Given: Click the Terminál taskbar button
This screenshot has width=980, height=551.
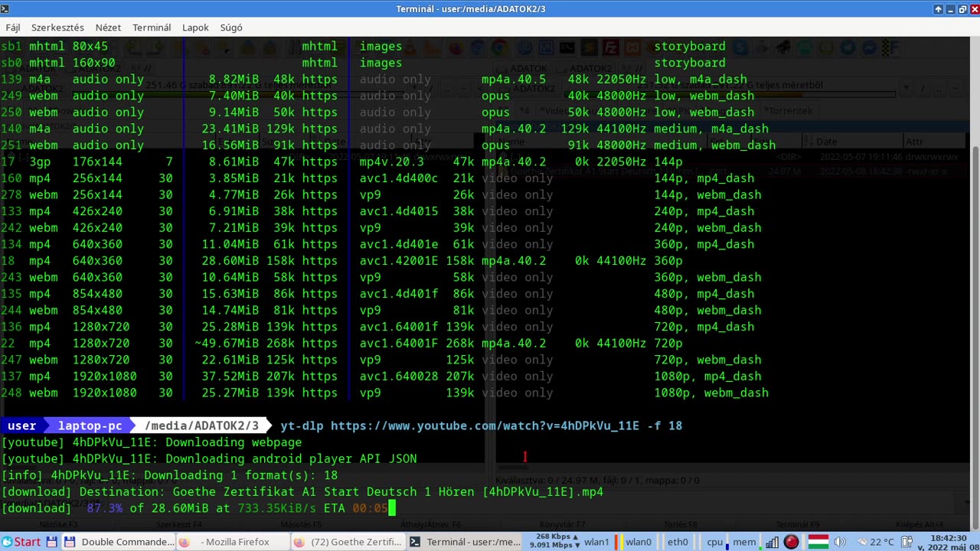Looking at the screenshot, I should pos(464,542).
